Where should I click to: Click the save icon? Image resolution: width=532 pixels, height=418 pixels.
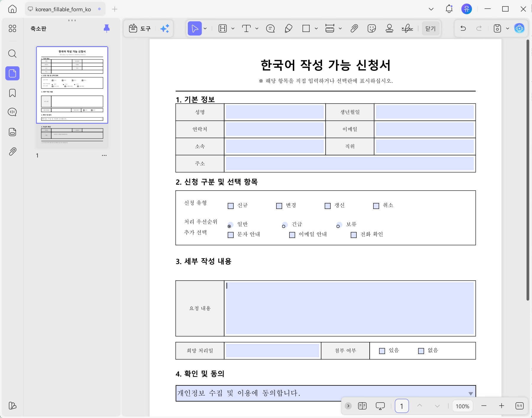[x=497, y=28]
